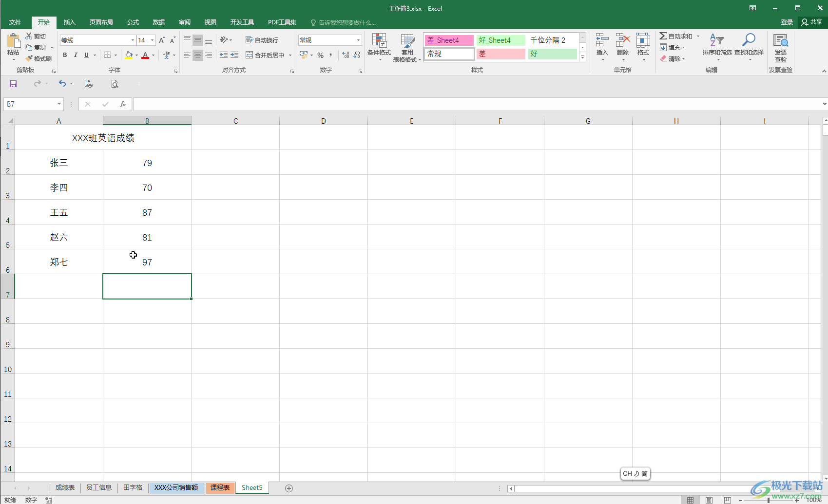The height and width of the screenshot is (504, 828).
Task: Click the decrease decimal icon
Action: (x=357, y=55)
